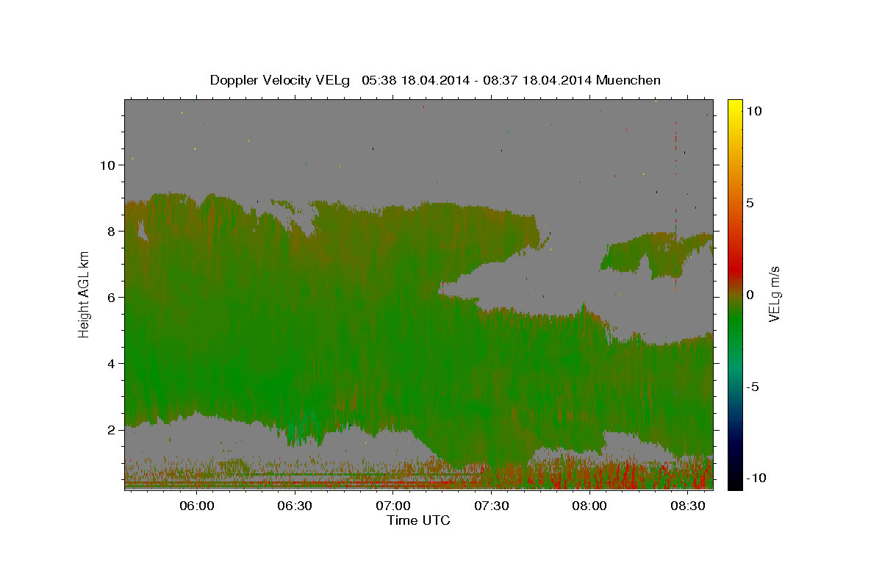Click the 06:30 time tick label
The height and width of the screenshot is (588, 882).
[295, 506]
